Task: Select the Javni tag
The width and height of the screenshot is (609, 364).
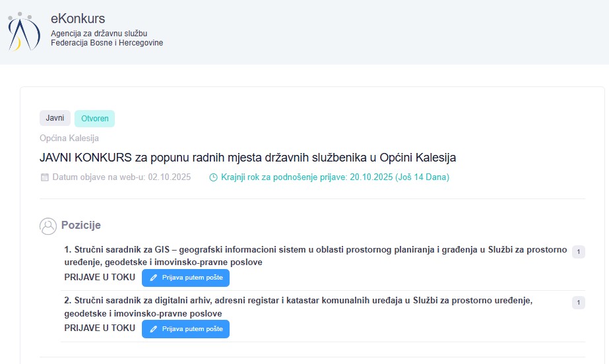Action: pyautogui.click(x=55, y=118)
